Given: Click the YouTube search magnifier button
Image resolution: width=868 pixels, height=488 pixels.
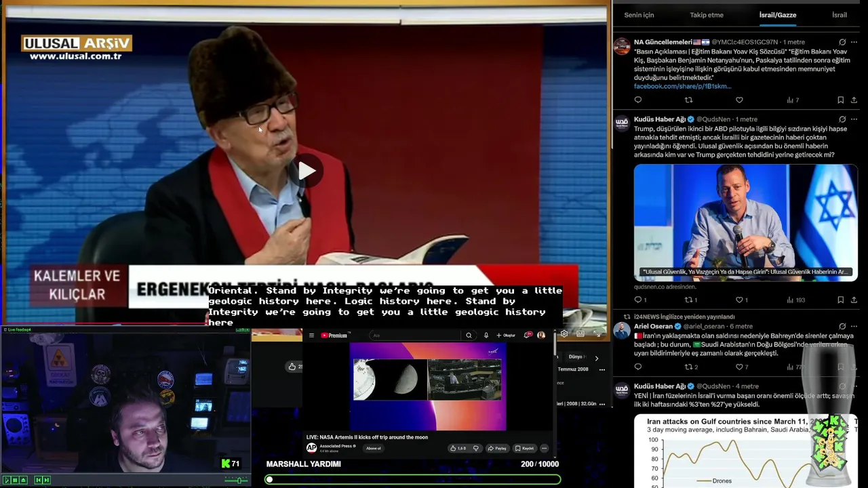Looking at the screenshot, I should click(x=469, y=335).
